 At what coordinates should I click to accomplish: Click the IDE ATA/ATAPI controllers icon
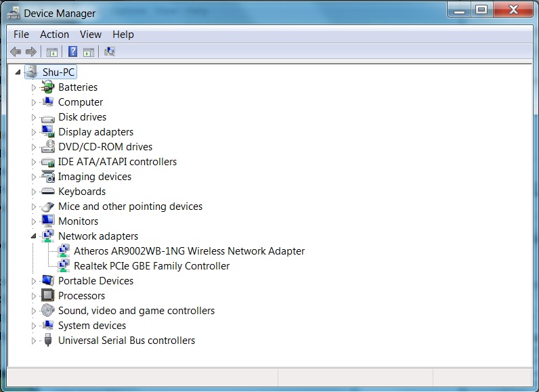coord(47,162)
